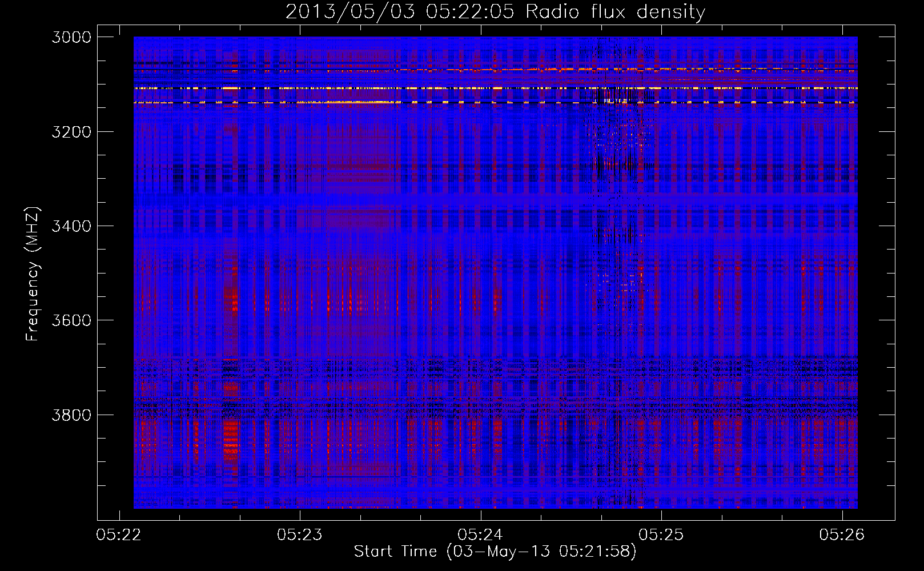Click the 3000 frequency tick label
Viewport: 924px width, 571px height.
(71, 37)
